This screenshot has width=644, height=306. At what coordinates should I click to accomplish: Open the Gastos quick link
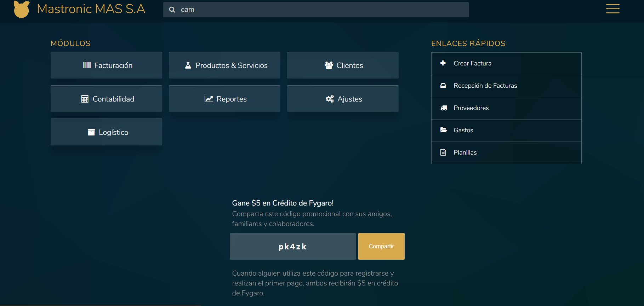pos(463,130)
